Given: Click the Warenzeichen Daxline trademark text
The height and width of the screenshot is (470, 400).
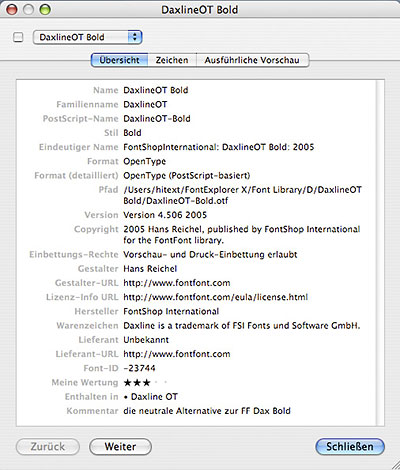Looking at the screenshot, I should (x=242, y=326).
